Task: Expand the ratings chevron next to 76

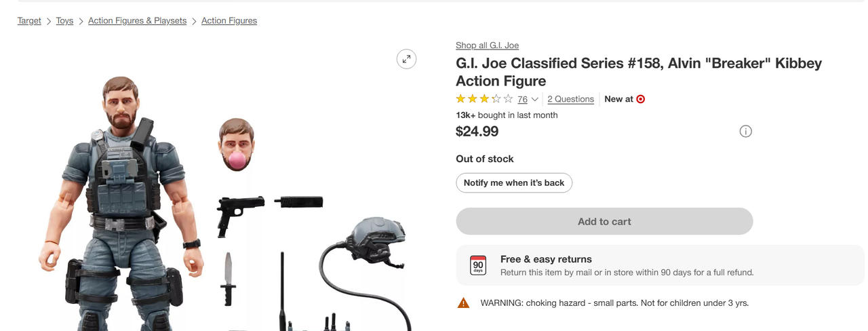Action: [535, 100]
